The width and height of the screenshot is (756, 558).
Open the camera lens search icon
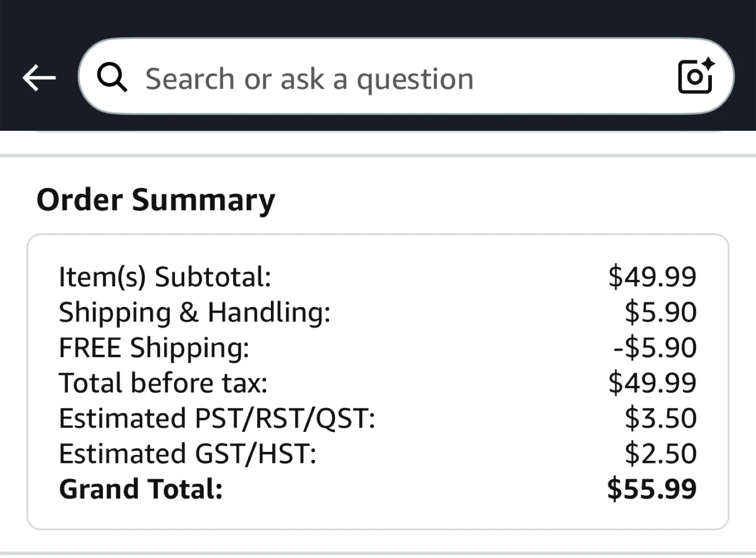tap(696, 76)
